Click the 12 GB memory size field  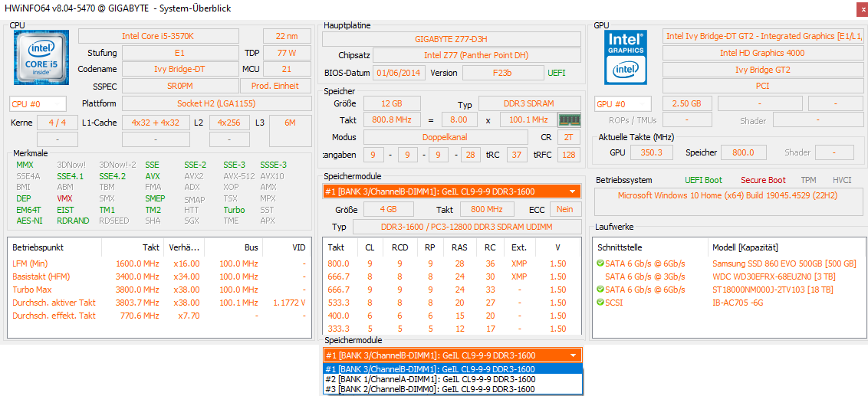click(x=391, y=104)
